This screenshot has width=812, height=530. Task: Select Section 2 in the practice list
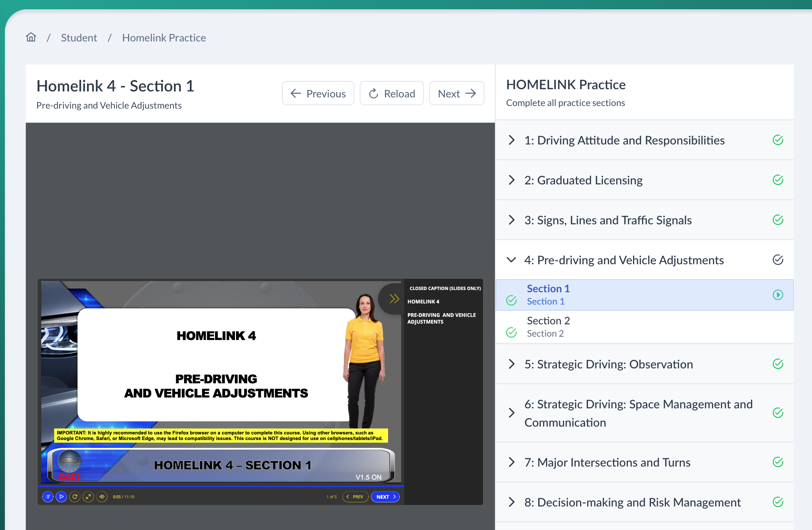coord(548,327)
